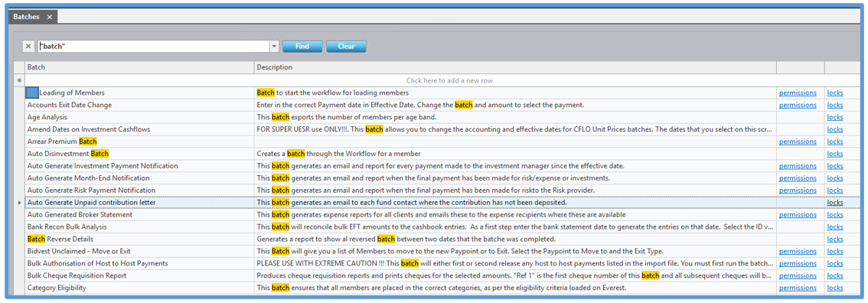
Task: Select the Accounts Exit Date Change batch
Action: point(139,105)
